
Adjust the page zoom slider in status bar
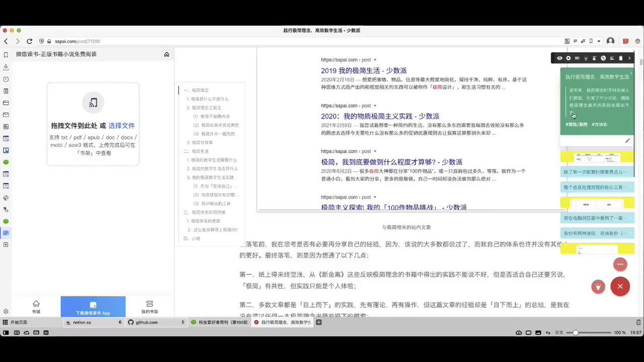588,333
